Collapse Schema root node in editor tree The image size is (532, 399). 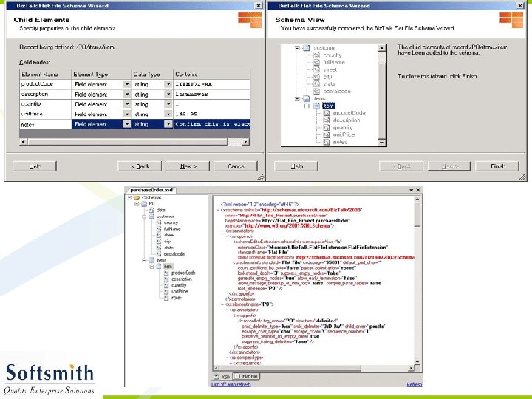click(x=129, y=197)
